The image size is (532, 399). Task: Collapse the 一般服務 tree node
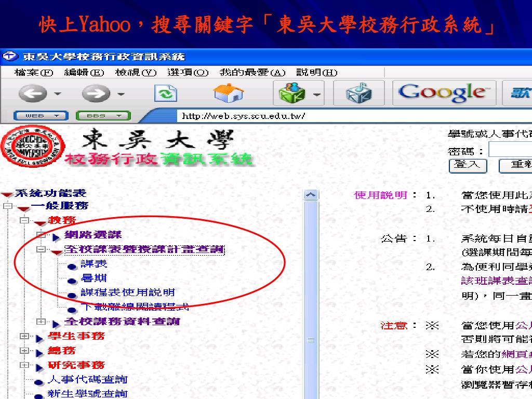tap(8, 206)
